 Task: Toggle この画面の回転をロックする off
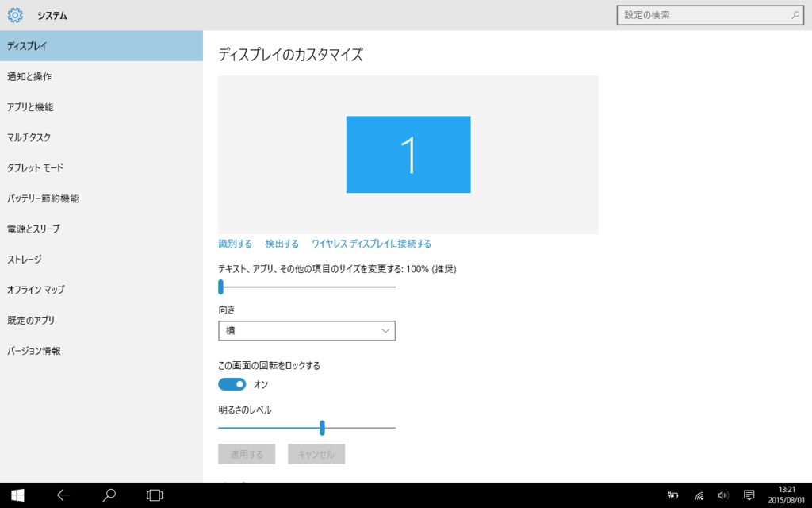(x=232, y=384)
